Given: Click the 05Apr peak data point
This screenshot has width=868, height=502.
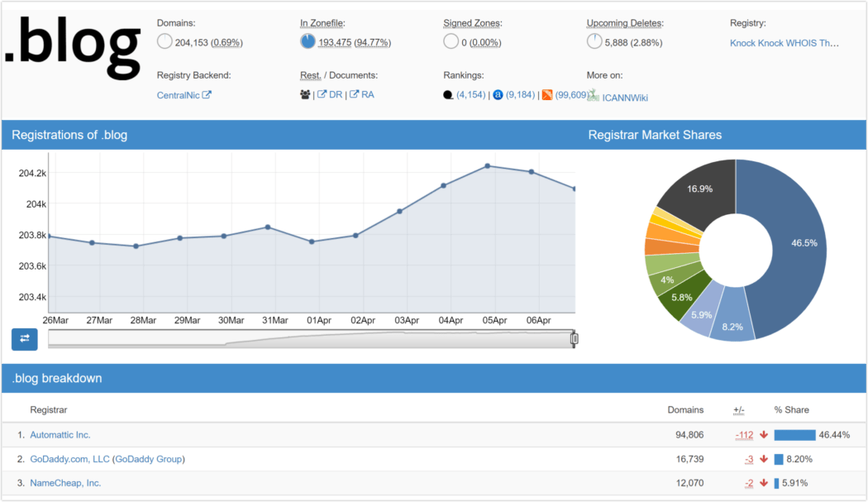Looking at the screenshot, I should click(x=488, y=165).
